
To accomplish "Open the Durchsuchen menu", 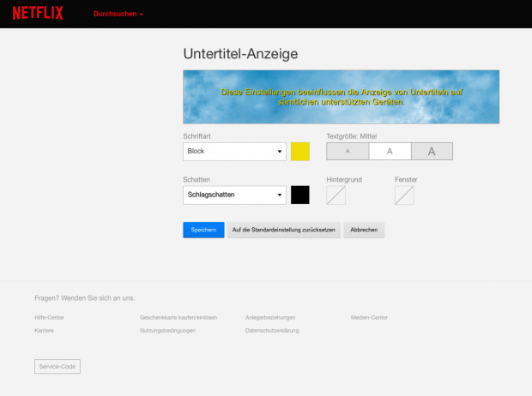I will click(118, 15).
